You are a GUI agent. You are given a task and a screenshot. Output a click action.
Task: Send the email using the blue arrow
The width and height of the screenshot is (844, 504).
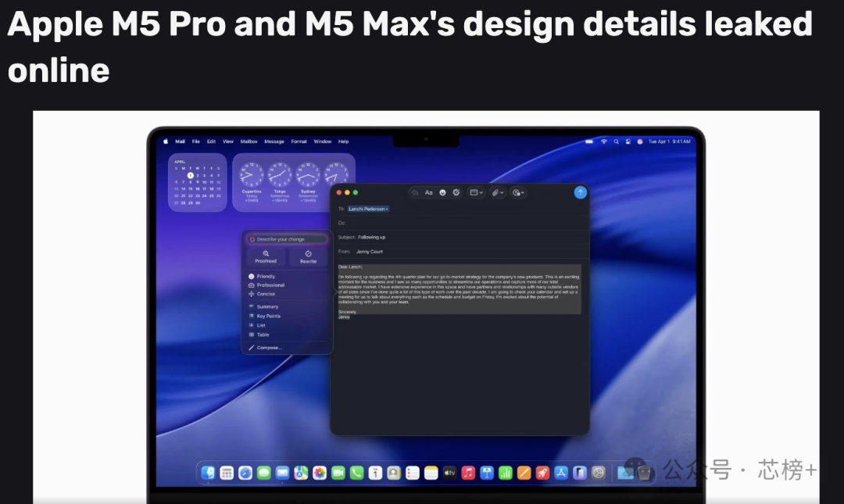581,193
